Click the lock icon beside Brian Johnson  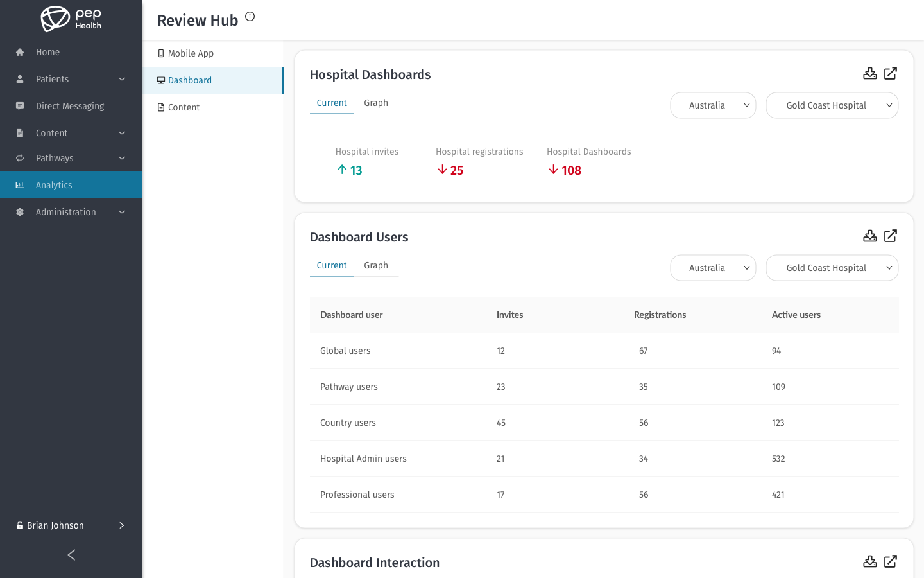(x=20, y=525)
